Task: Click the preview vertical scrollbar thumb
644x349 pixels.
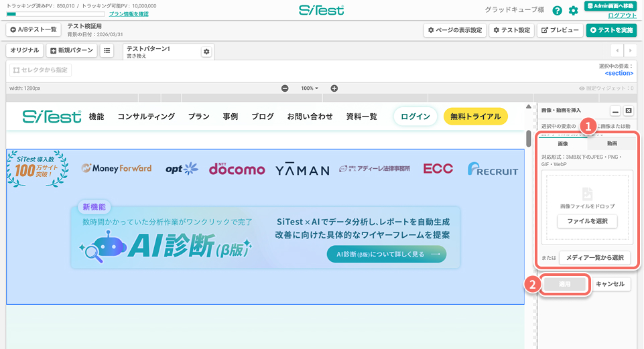Action: point(529,139)
